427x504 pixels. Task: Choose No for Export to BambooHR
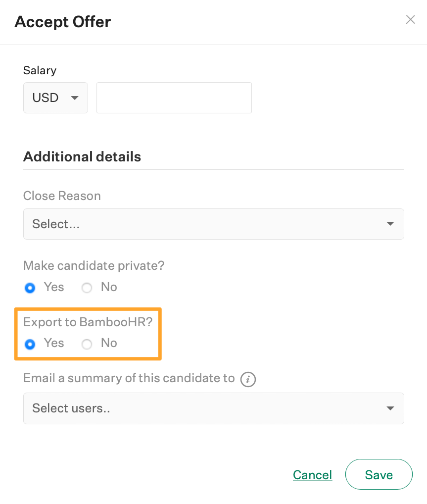(x=87, y=344)
